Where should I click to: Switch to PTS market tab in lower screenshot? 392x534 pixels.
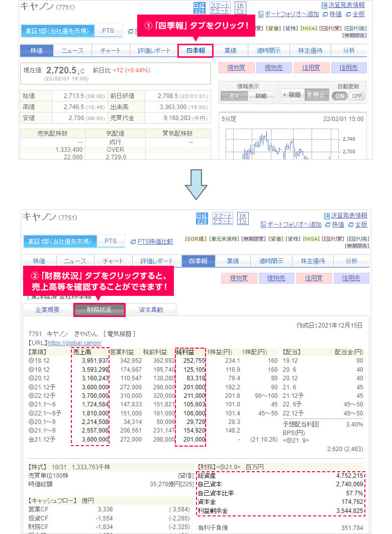(x=111, y=241)
